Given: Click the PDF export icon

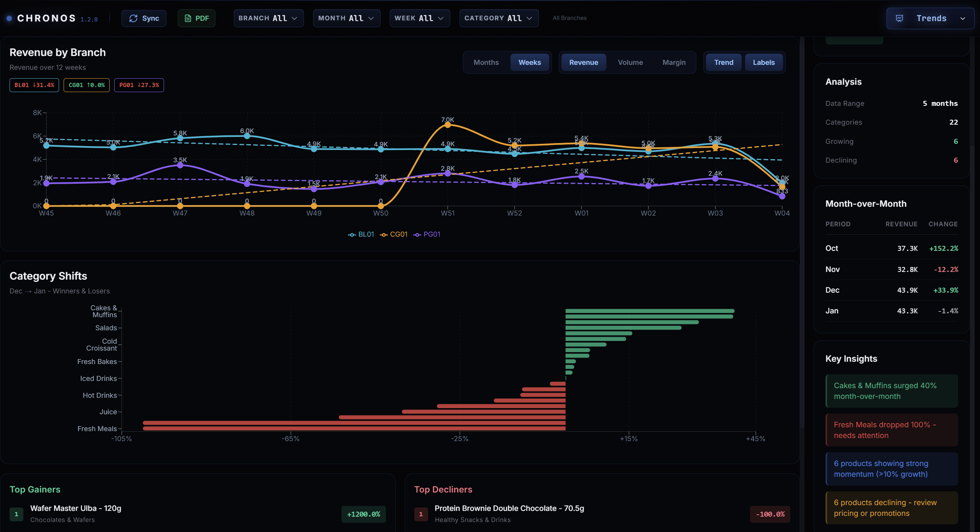Looking at the screenshot, I should (x=188, y=18).
